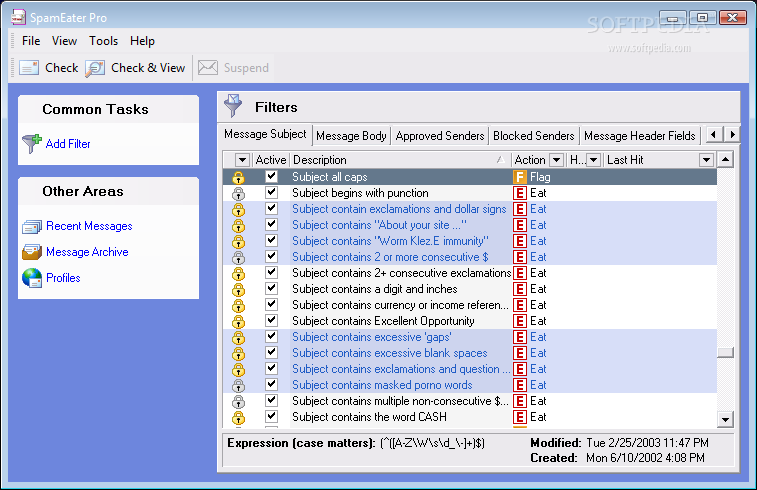757x490 pixels.
Task: Open the View menu
Action: (64, 41)
